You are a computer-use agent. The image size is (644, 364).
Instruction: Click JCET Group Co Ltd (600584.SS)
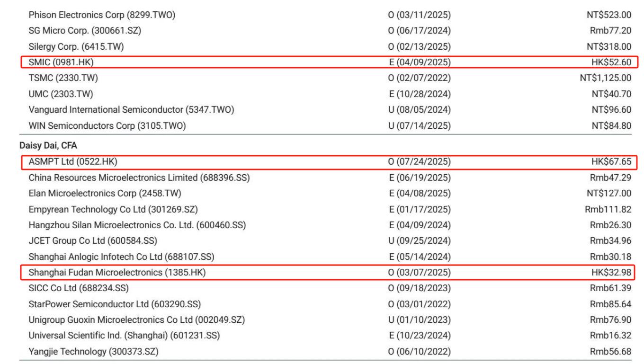(x=92, y=240)
